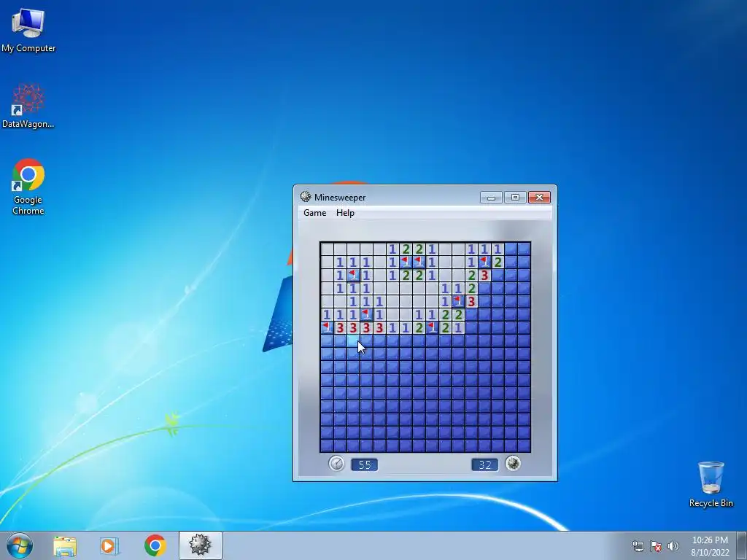Click the taskbar clock showing 10:26 PM

[710, 546]
